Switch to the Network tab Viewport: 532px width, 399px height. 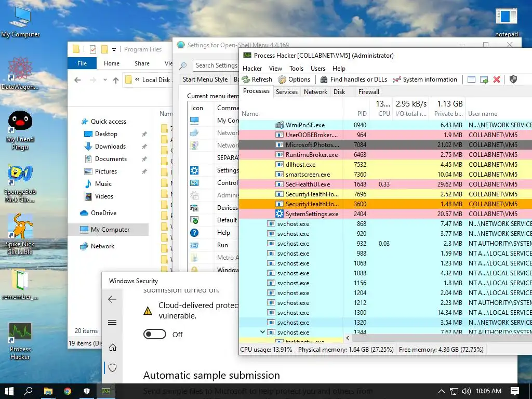click(x=315, y=92)
